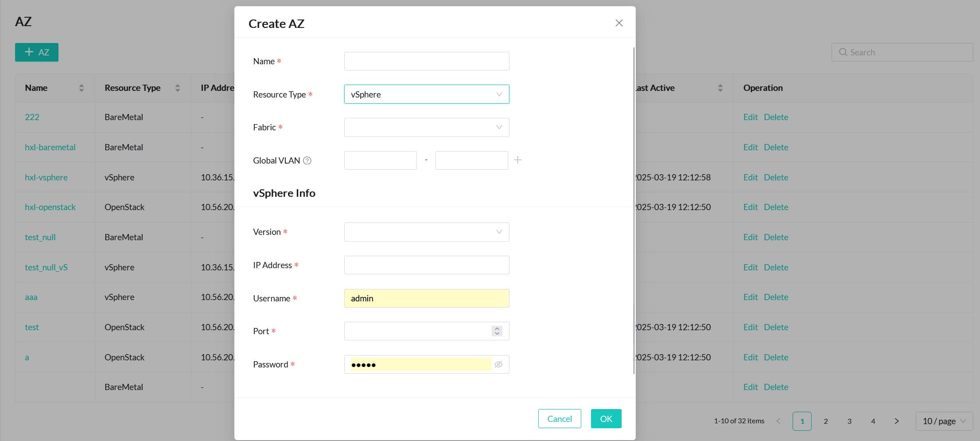Viewport: 980px width, 441px height.
Task: Click the search magnifier icon
Action: (843, 52)
